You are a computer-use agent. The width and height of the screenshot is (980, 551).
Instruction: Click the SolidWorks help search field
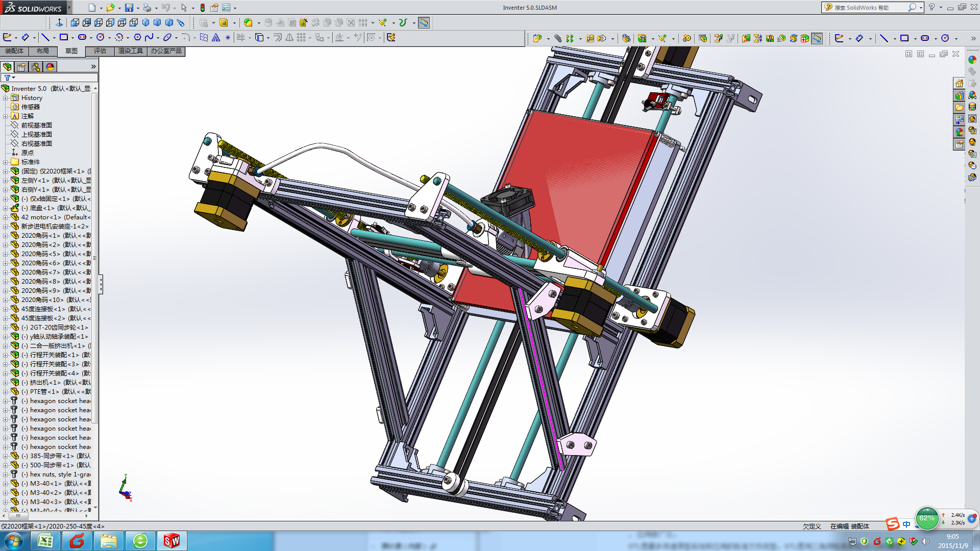870,8
